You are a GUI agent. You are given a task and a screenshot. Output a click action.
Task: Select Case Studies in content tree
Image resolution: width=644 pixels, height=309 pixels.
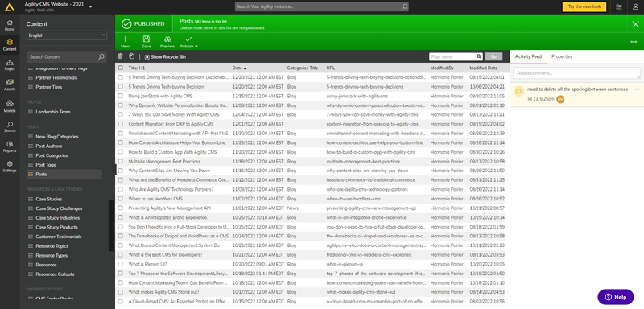pyautogui.click(x=49, y=199)
